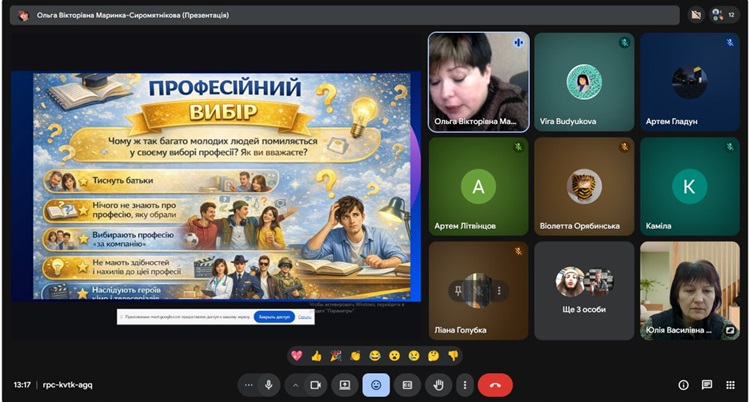Expand audio settings next to microphone

coord(248,384)
